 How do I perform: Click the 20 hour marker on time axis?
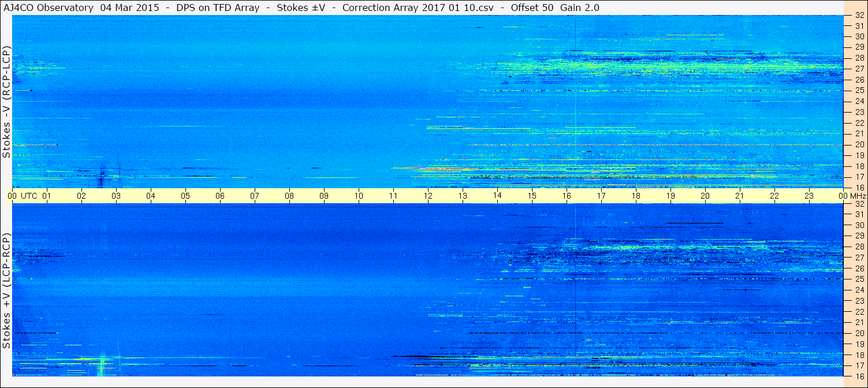705,196
